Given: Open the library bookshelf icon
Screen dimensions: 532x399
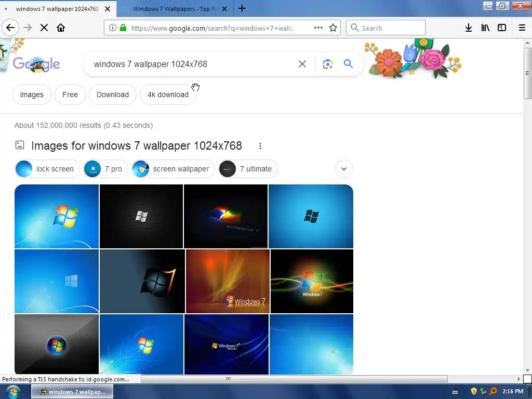Looking at the screenshot, I should coord(485,28).
